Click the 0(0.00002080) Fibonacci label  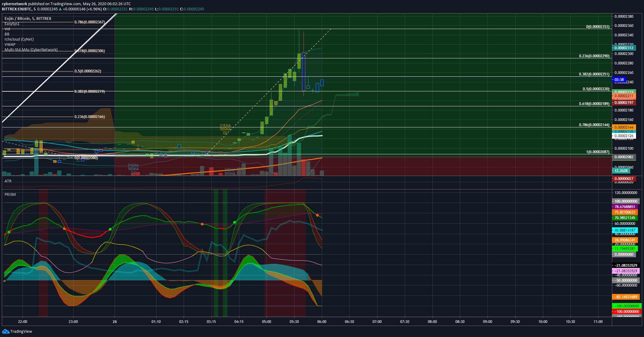click(86, 158)
